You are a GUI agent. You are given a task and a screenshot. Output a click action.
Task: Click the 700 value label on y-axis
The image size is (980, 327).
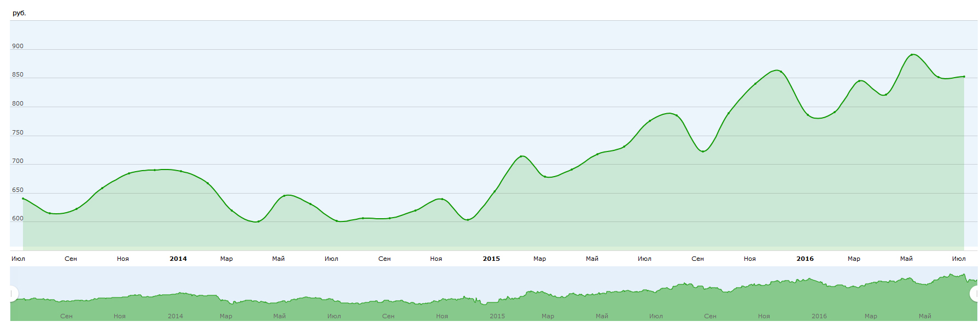[18, 161]
